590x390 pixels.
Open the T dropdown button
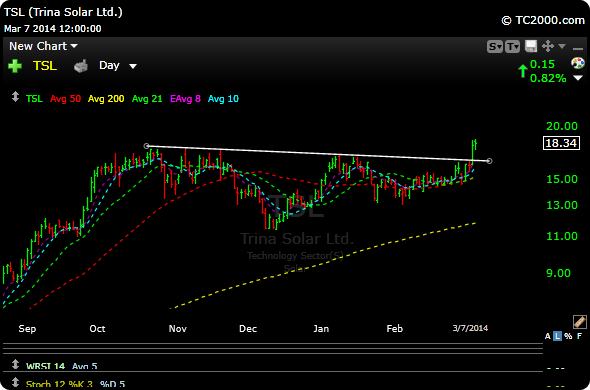tap(512, 47)
